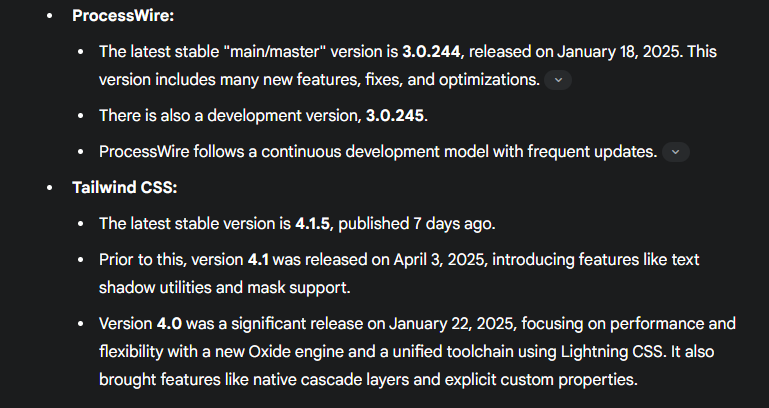
Task: Click the bold 4.1 before "was released"
Action: (258, 259)
